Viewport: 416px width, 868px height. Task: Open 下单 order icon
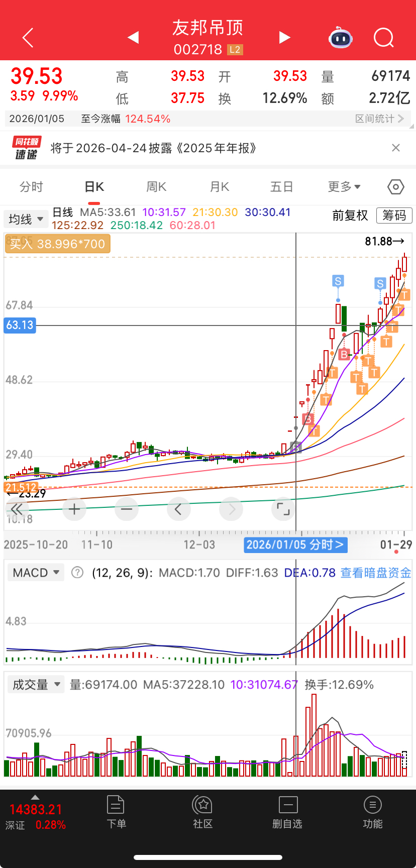[116, 812]
